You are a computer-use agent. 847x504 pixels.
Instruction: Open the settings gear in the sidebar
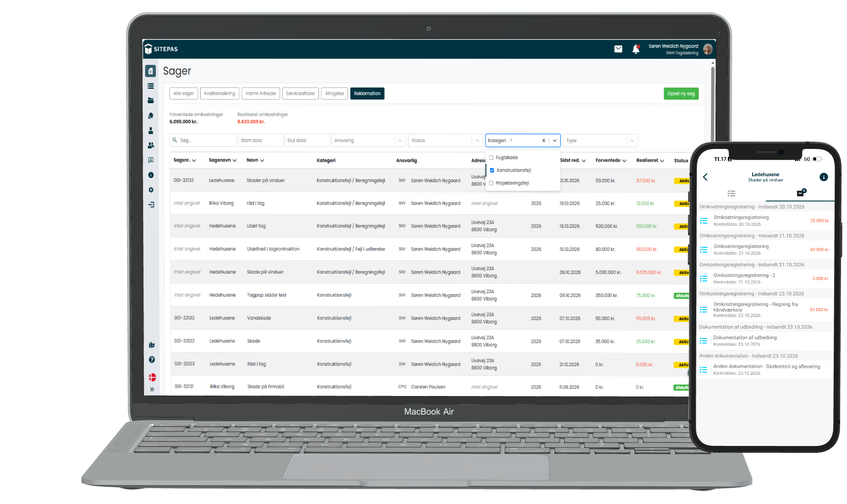pyautogui.click(x=151, y=190)
